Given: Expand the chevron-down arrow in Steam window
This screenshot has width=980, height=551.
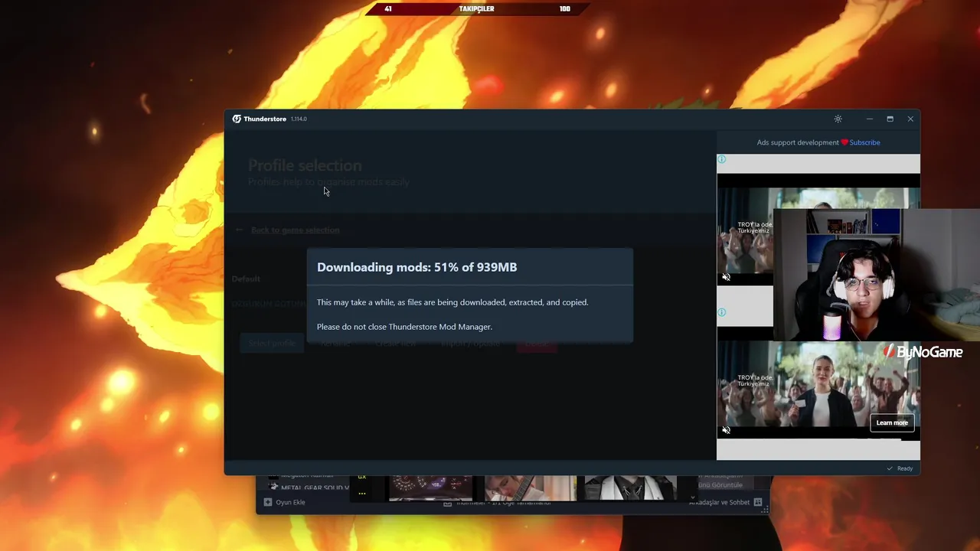Looking at the screenshot, I should pyautogui.click(x=692, y=497).
